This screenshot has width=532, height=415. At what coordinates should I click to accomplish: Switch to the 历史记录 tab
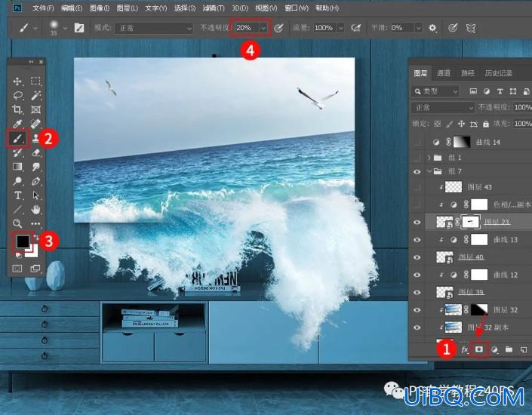(498, 73)
